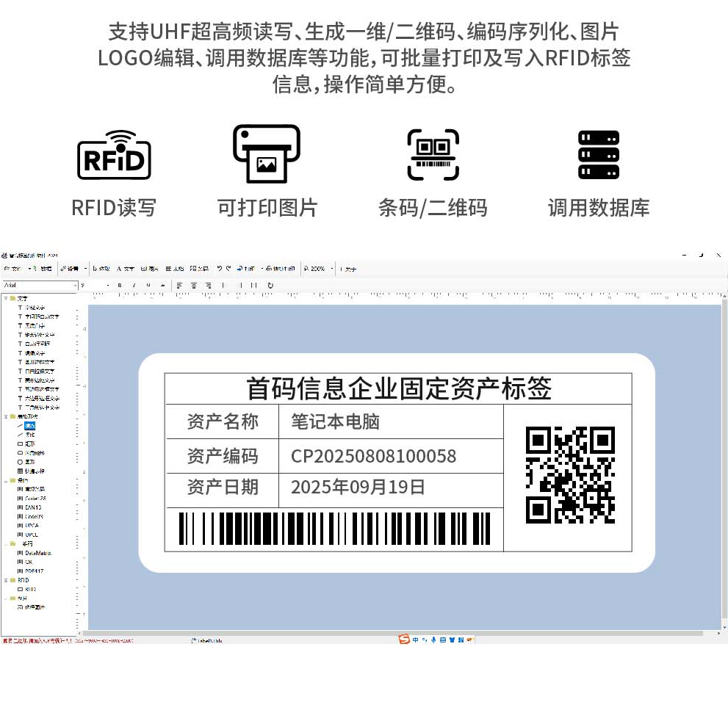Click the Undo arrow in the toolbar

click(x=219, y=269)
